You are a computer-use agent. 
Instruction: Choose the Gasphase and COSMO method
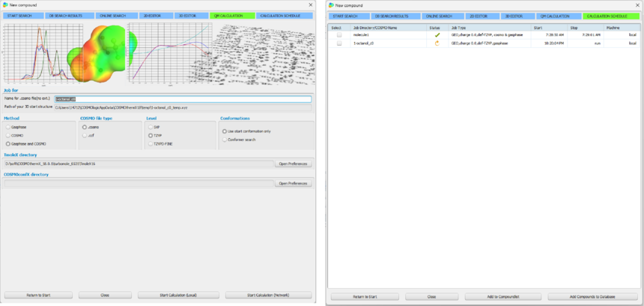7,143
